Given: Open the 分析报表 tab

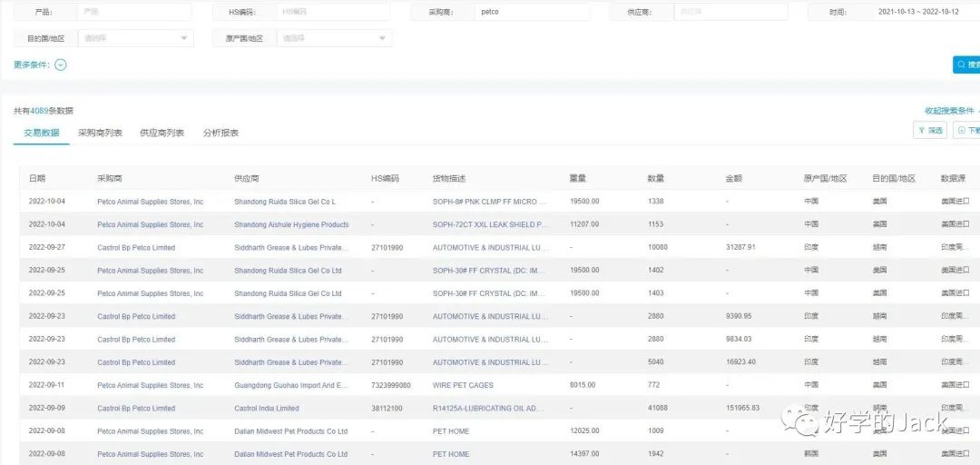Looking at the screenshot, I should (220, 134).
